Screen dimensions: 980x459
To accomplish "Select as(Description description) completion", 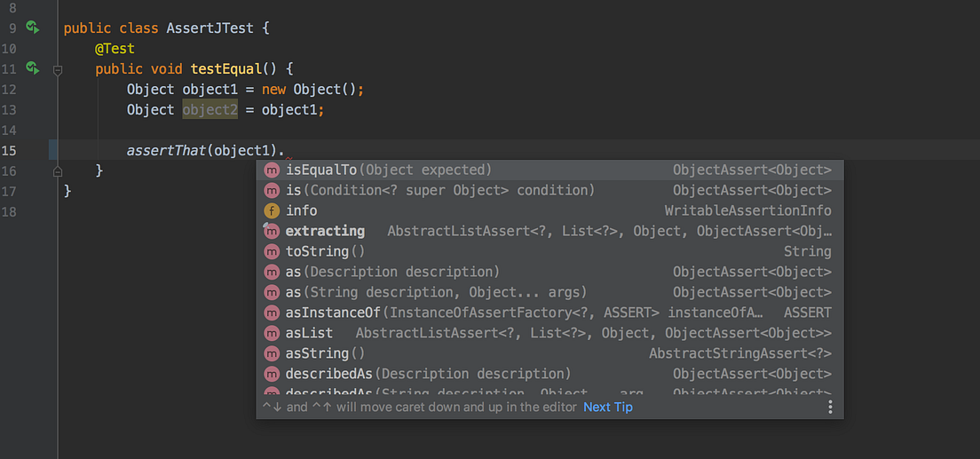I will 550,272.
